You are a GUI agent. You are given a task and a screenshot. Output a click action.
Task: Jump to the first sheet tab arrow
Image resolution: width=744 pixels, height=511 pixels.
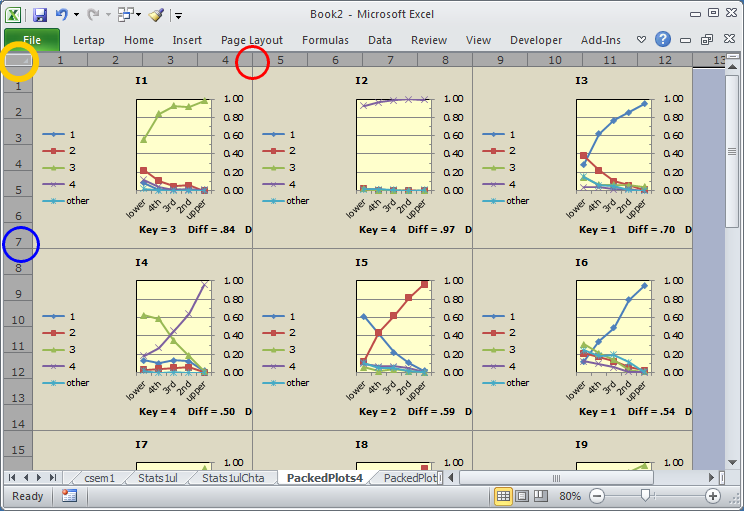12,477
